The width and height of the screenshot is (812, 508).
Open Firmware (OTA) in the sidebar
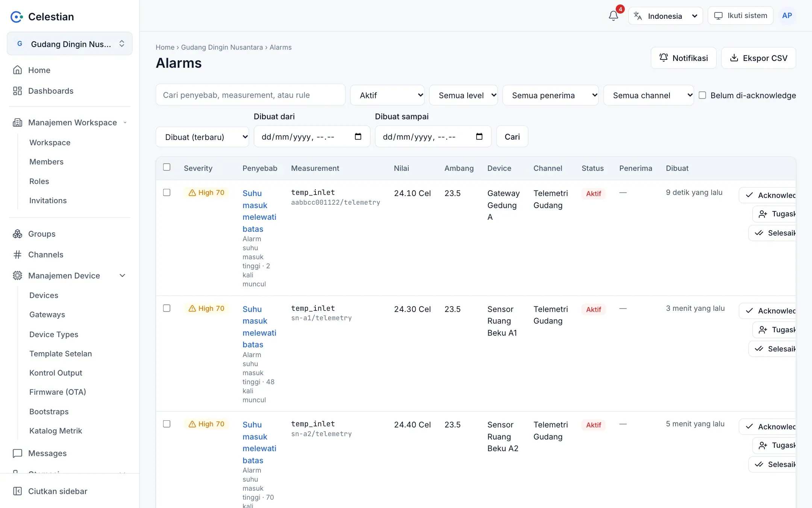tap(58, 392)
